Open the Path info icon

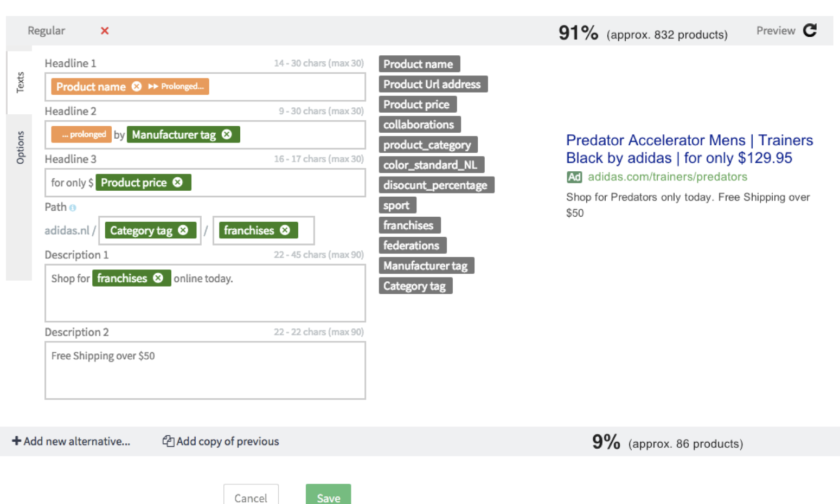tap(73, 208)
